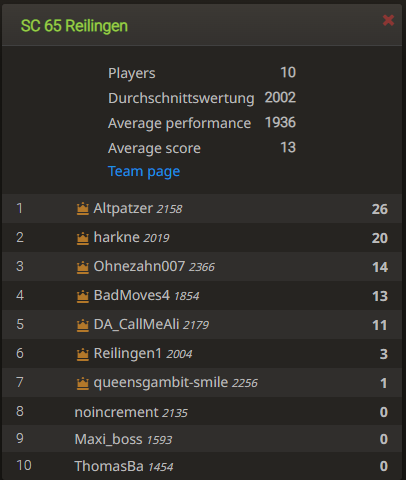The image size is (406, 480).
Task: Close the SC 65 Reilingen team panel
Action: pyautogui.click(x=388, y=20)
